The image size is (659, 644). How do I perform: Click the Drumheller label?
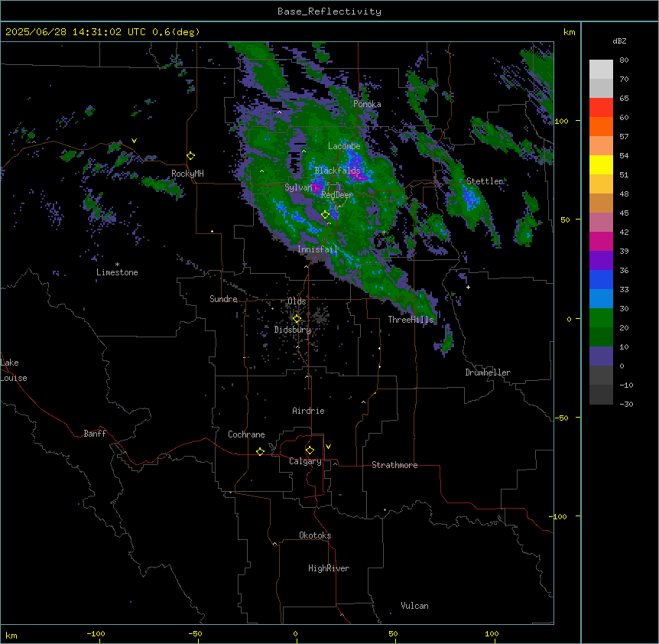point(488,372)
